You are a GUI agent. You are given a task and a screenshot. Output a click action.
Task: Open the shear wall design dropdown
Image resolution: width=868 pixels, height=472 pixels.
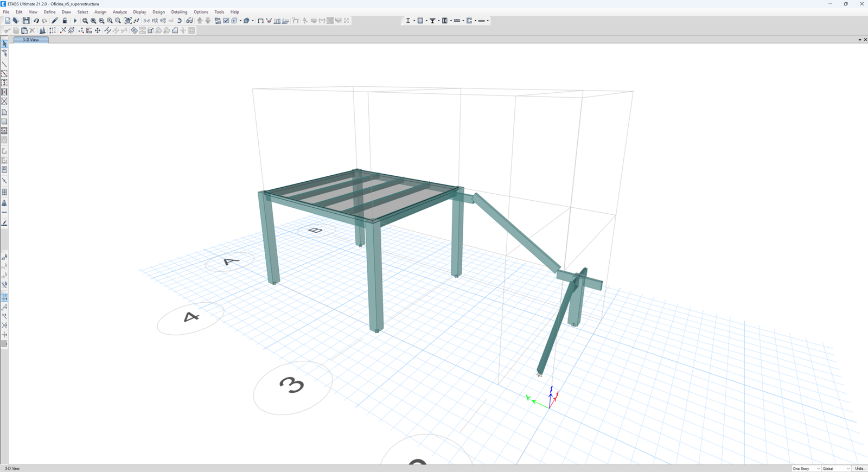(475, 21)
